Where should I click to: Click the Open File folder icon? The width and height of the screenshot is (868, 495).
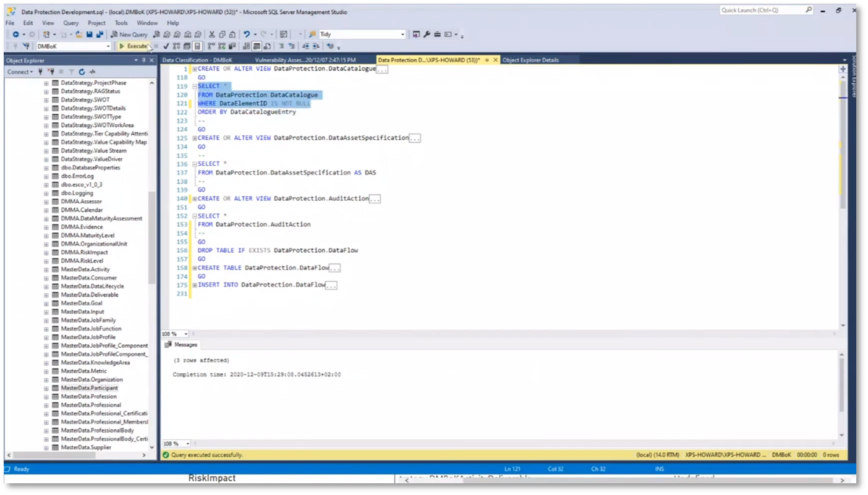point(79,35)
